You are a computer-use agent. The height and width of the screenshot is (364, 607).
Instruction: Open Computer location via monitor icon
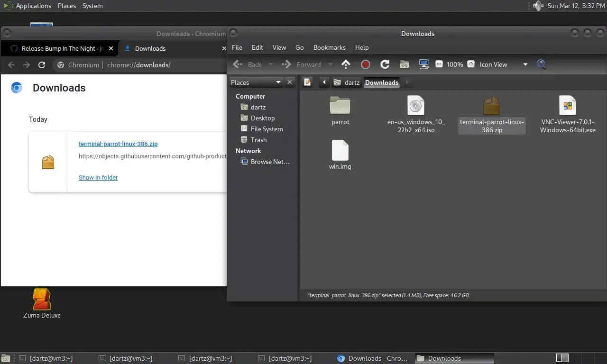pos(424,64)
